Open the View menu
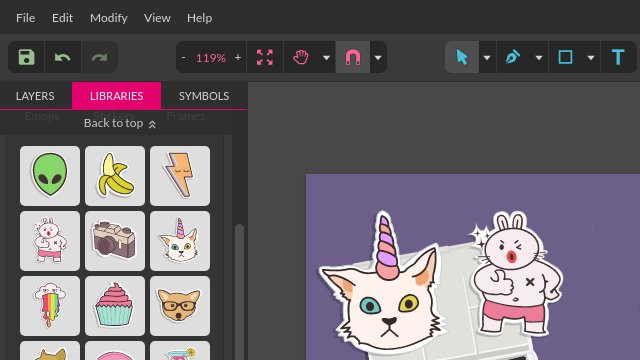640x360 pixels. tap(157, 18)
